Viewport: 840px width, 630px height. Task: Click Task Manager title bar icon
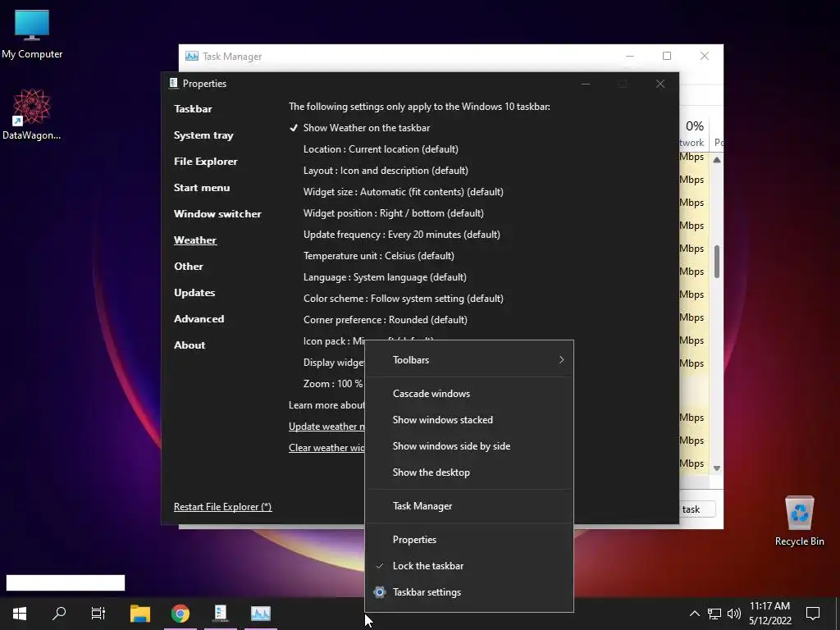coord(191,57)
